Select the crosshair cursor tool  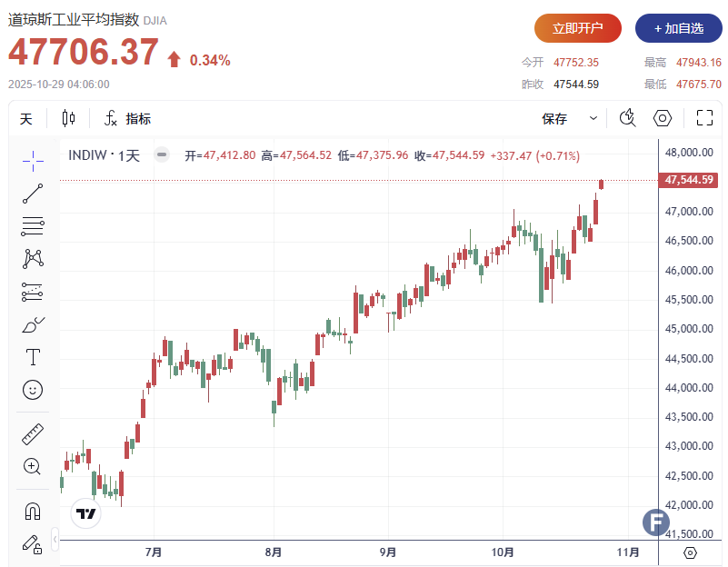[33, 161]
